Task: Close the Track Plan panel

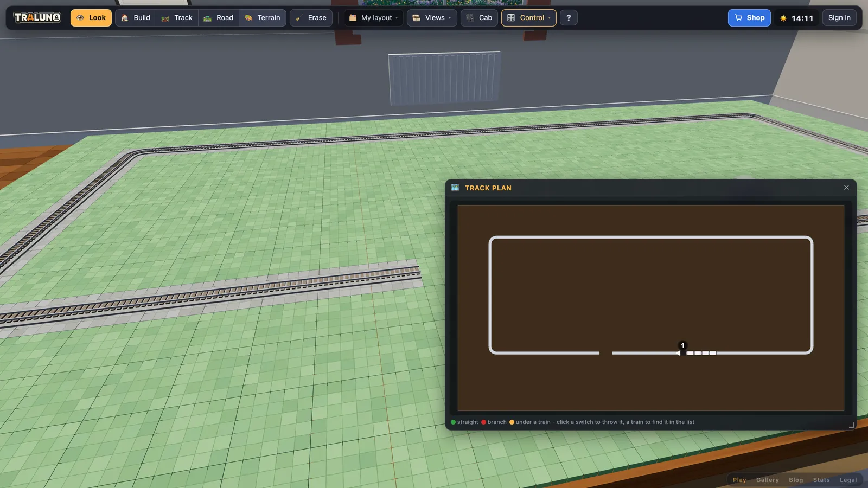Action: tap(846, 188)
